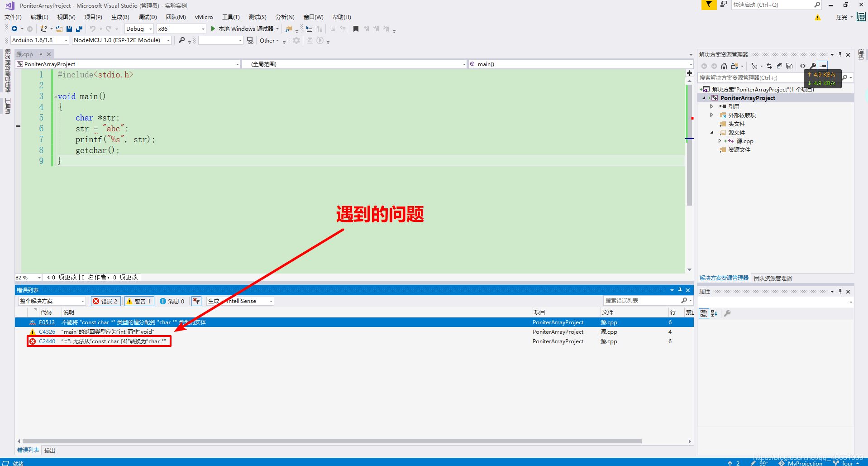Click the Home icon in Solution Explorer
Image resolution: width=868 pixels, height=466 pixels.
pyautogui.click(x=724, y=66)
